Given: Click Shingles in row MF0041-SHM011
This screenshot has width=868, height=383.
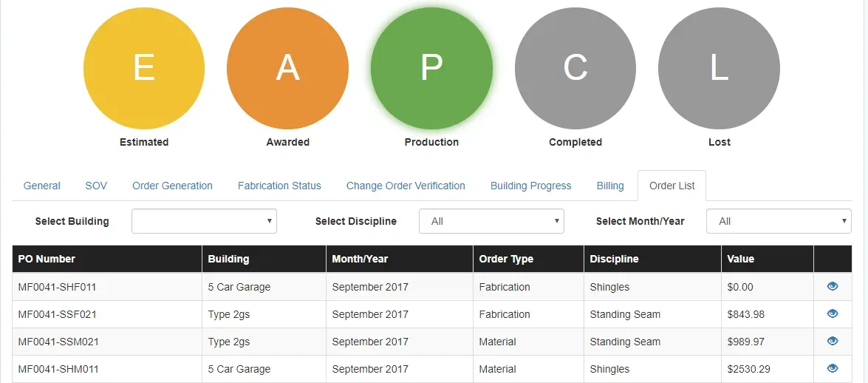Looking at the screenshot, I should pyautogui.click(x=609, y=369).
